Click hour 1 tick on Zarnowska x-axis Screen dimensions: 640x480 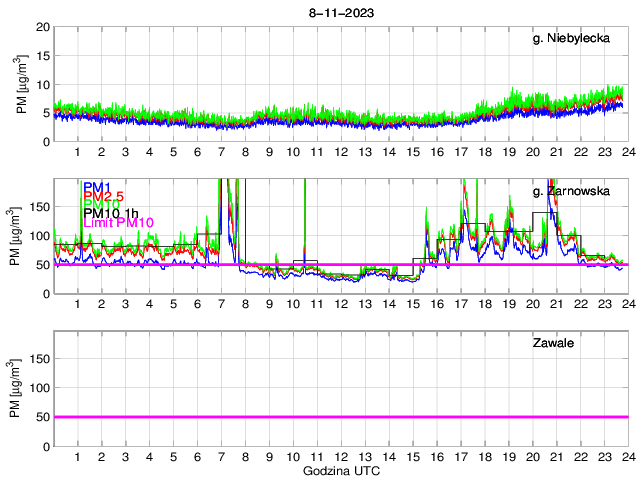point(77,304)
